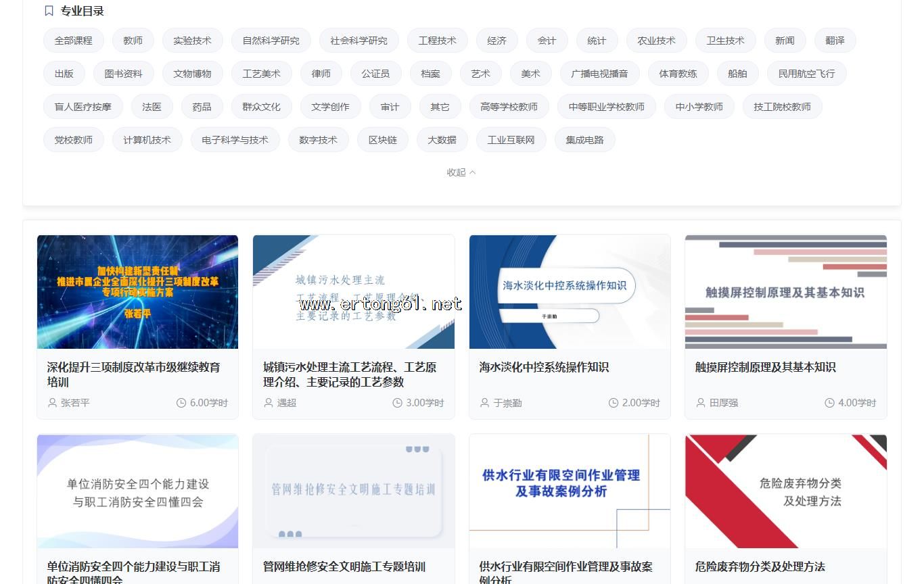The image size is (924, 584).
Task: Click the person icon next to 遇超
Action: [268, 403]
